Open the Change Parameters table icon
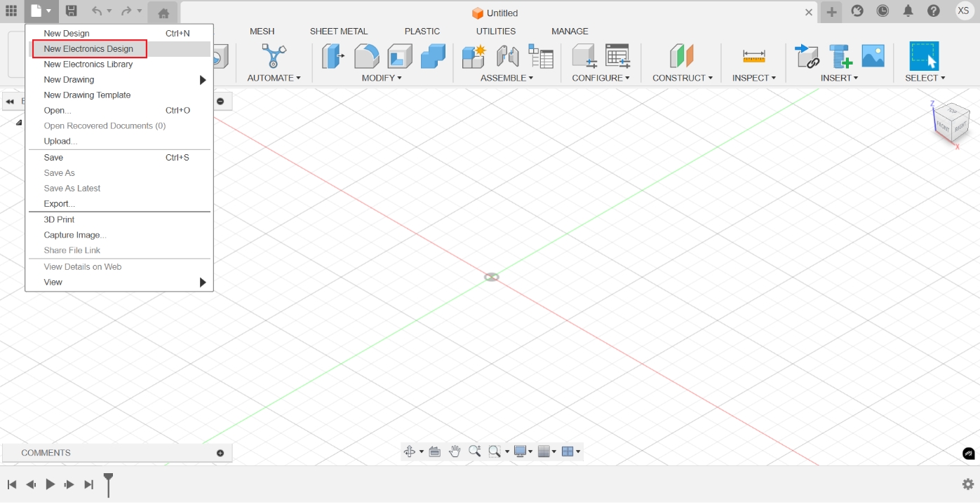This screenshot has height=504, width=980. pyautogui.click(x=617, y=56)
